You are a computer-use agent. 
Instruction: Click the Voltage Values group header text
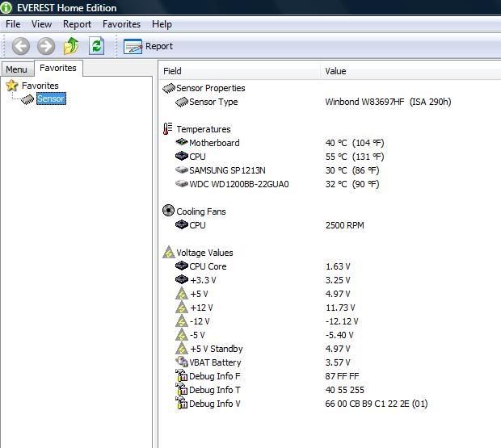(204, 253)
